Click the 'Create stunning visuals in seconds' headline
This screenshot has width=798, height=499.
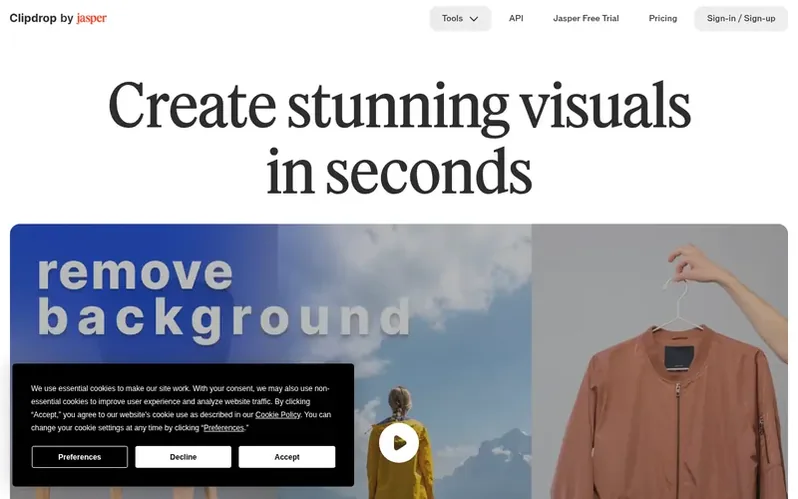[399, 137]
